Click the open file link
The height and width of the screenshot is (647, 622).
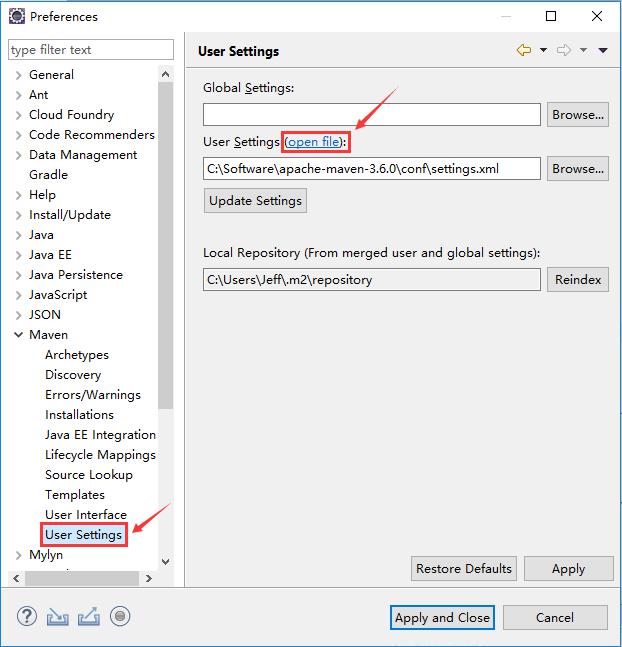[314, 142]
